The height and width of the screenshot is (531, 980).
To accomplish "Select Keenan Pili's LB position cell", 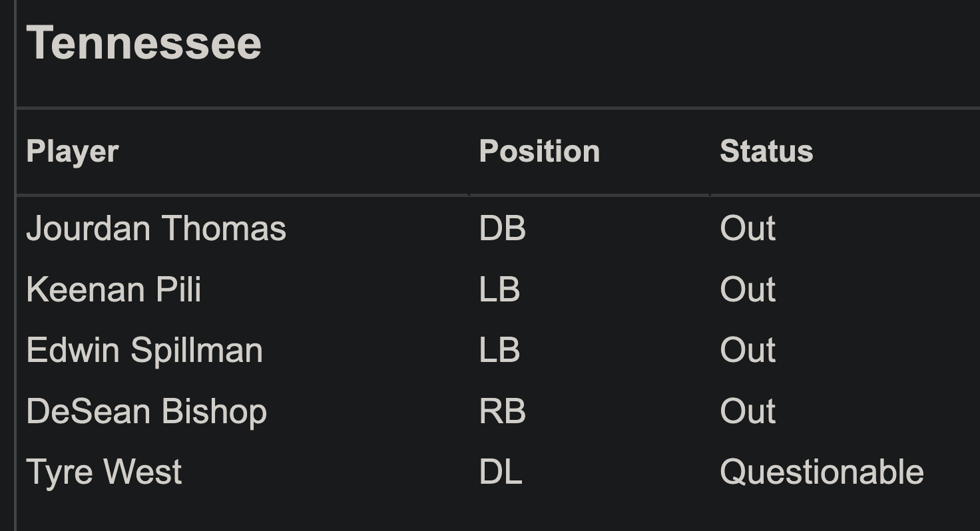I will pyautogui.click(x=499, y=289).
